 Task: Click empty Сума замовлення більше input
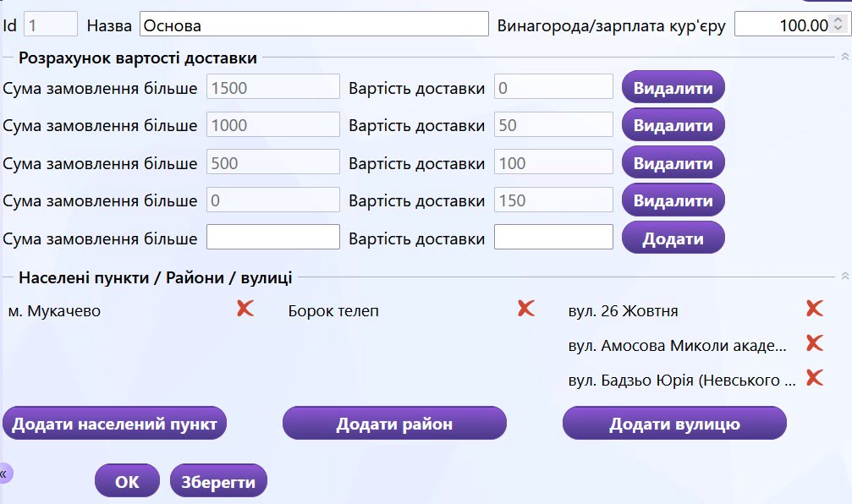pos(273,238)
